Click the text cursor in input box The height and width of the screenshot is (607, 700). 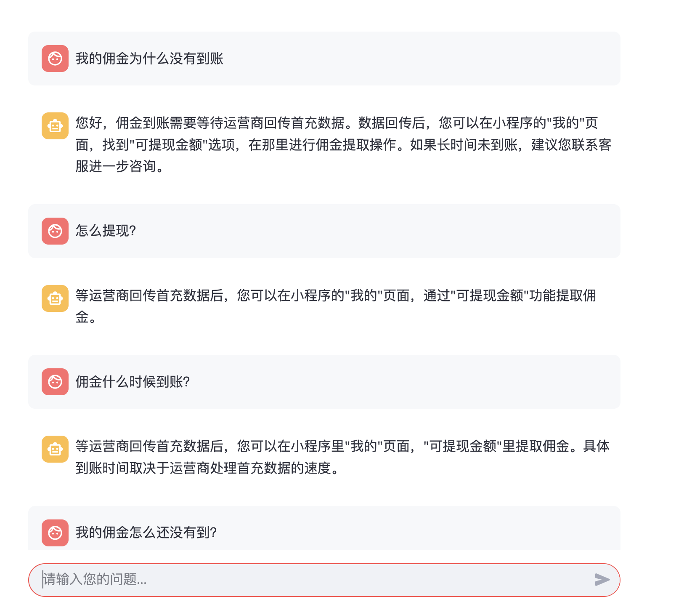pos(42,580)
